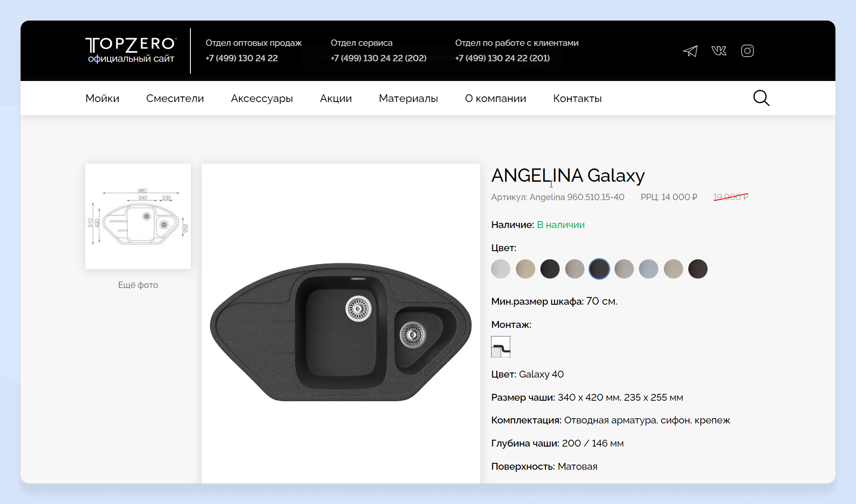Open the Telegram social icon
Image resolution: width=856 pixels, height=504 pixels.
click(x=690, y=51)
